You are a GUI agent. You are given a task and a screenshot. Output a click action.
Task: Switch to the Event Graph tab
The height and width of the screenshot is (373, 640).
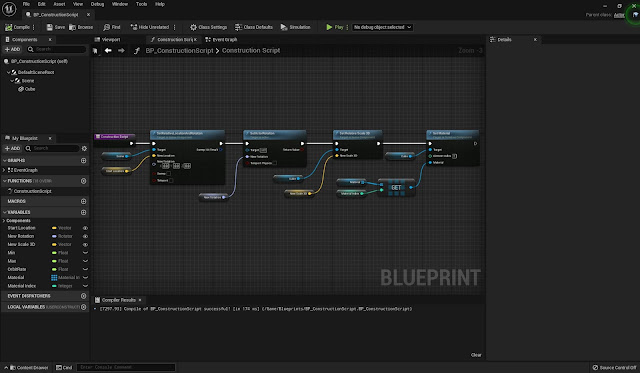pos(221,40)
